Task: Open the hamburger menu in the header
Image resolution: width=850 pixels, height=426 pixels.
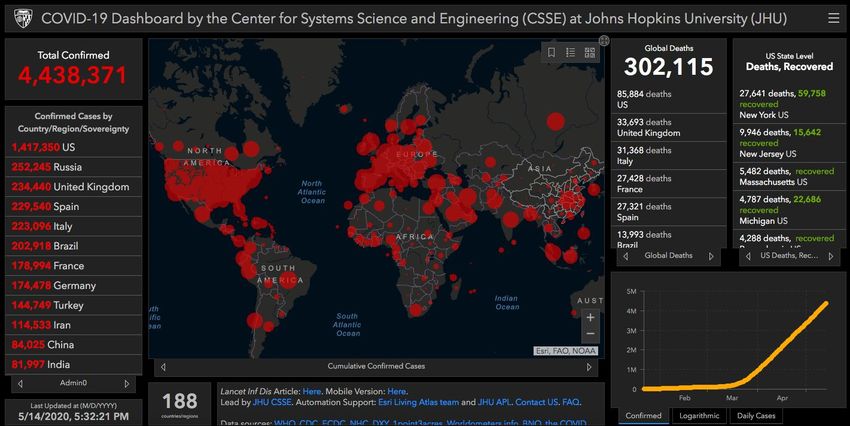Action: (834, 18)
